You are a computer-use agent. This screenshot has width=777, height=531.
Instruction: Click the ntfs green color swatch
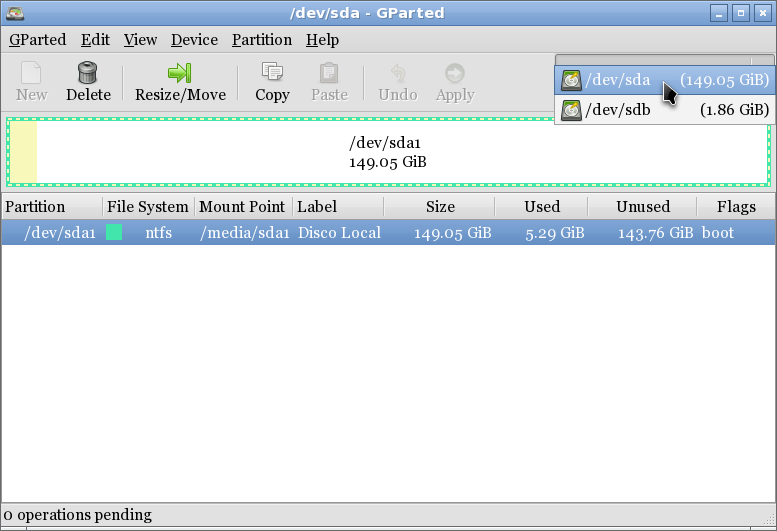tap(114, 233)
